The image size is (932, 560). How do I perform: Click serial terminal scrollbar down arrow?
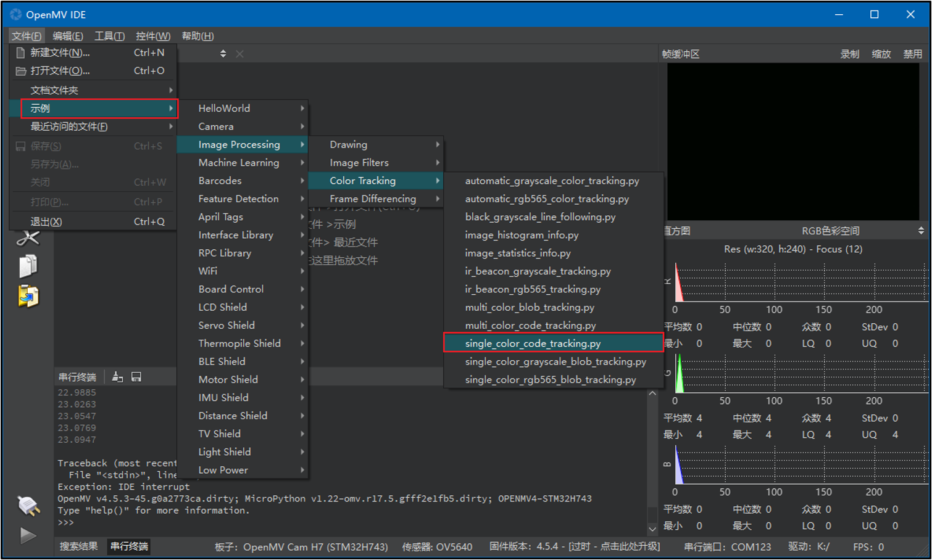click(652, 529)
